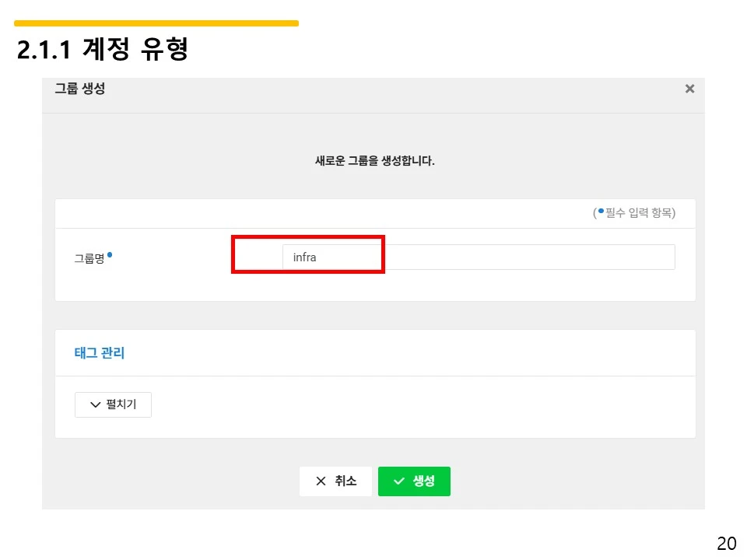
Task: Expand the tag section using 펼치기
Action: (113, 404)
